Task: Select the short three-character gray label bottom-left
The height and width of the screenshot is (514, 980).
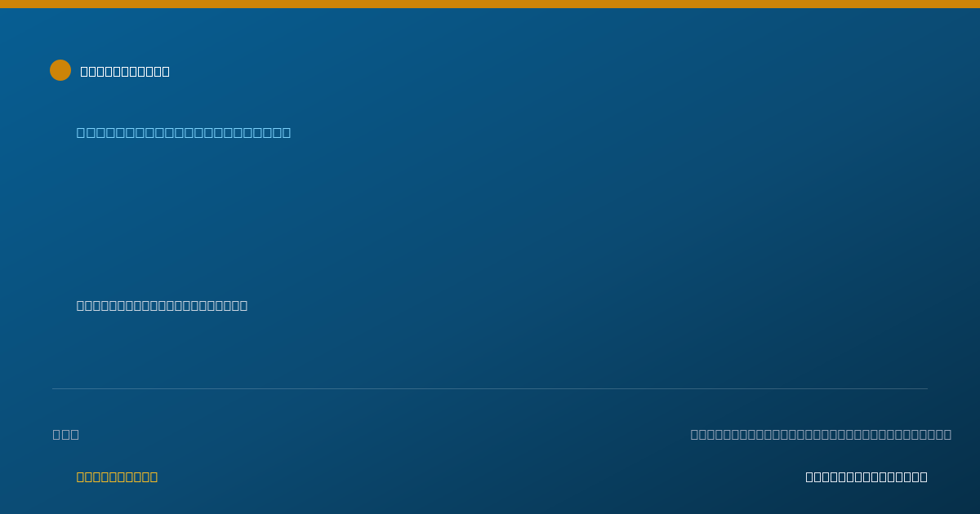Action: 66,434
